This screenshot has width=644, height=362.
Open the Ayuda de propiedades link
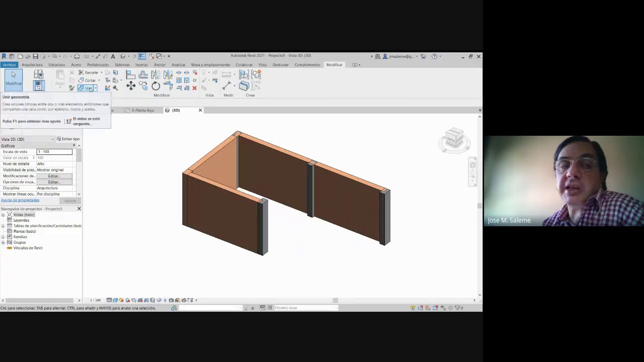(20, 200)
